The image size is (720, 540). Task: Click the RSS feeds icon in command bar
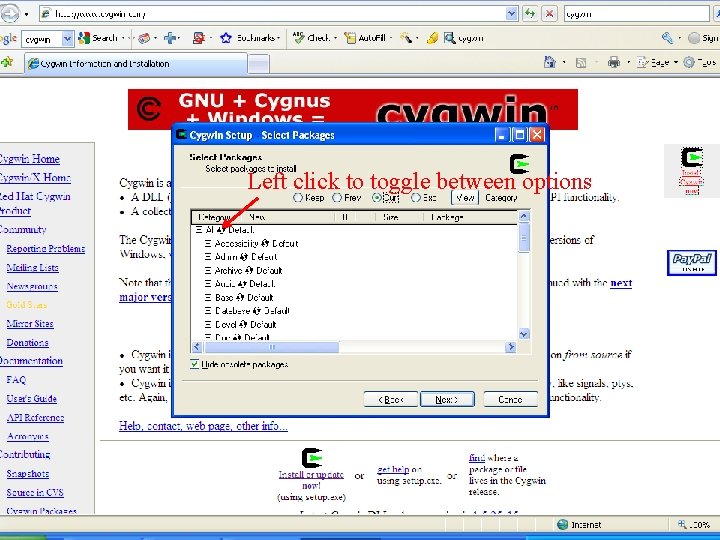pyautogui.click(x=581, y=62)
